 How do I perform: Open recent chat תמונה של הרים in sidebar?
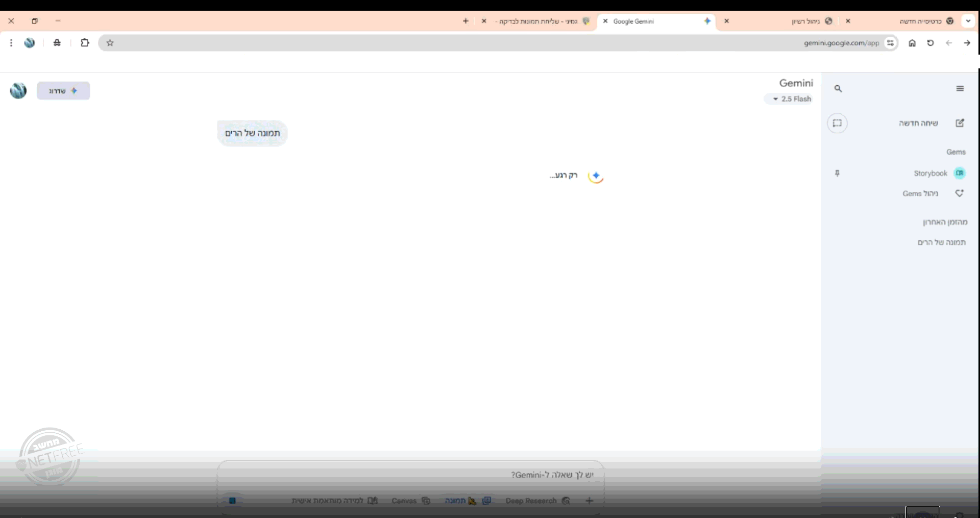(x=941, y=242)
